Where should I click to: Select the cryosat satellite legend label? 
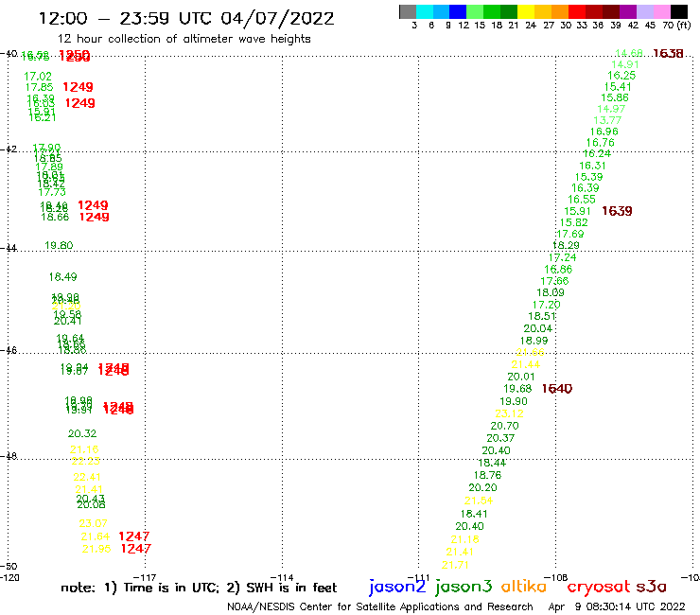pyautogui.click(x=598, y=587)
